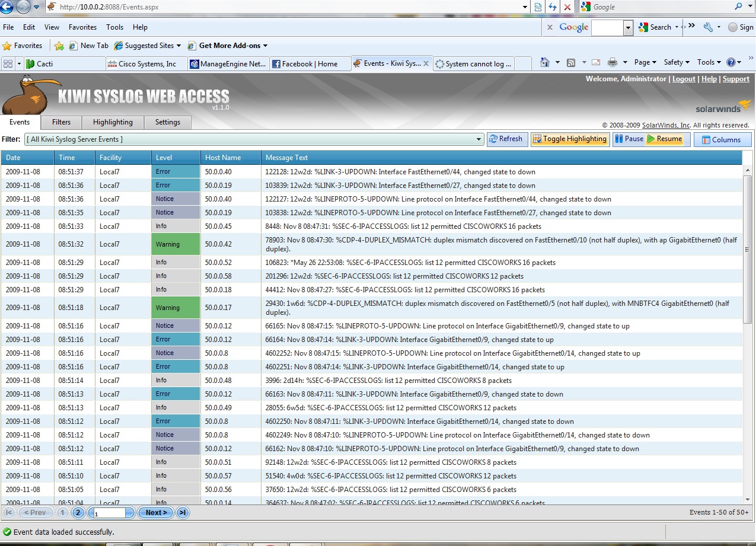Close the Google toolbar with the x

(550, 27)
